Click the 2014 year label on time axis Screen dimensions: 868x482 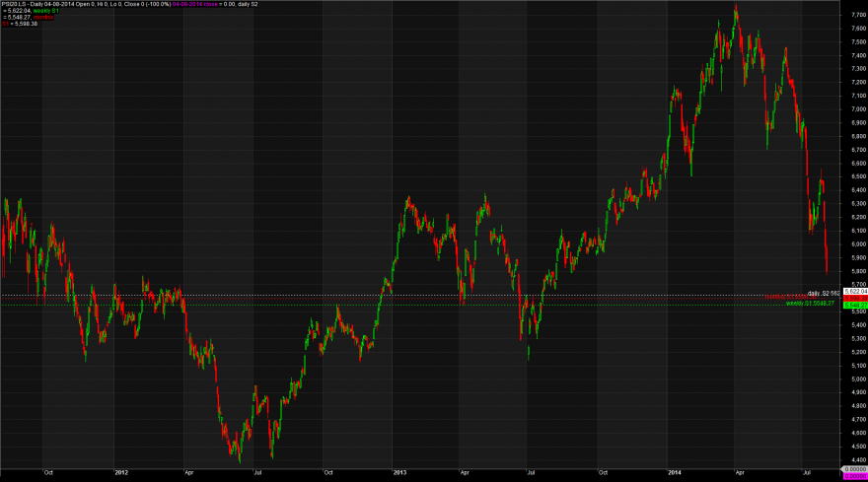(x=675, y=472)
